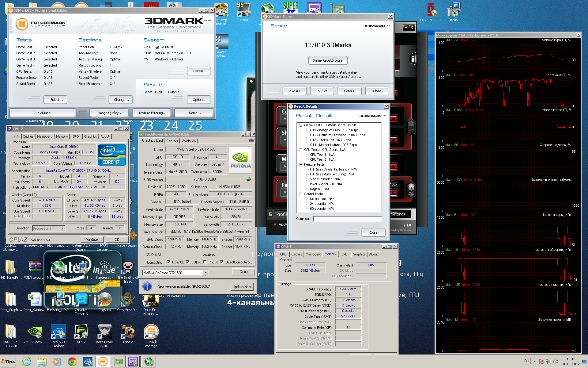This screenshot has width=588, height=368.
Task: Open the Validation tab in GPU-Z
Action: click(189, 141)
